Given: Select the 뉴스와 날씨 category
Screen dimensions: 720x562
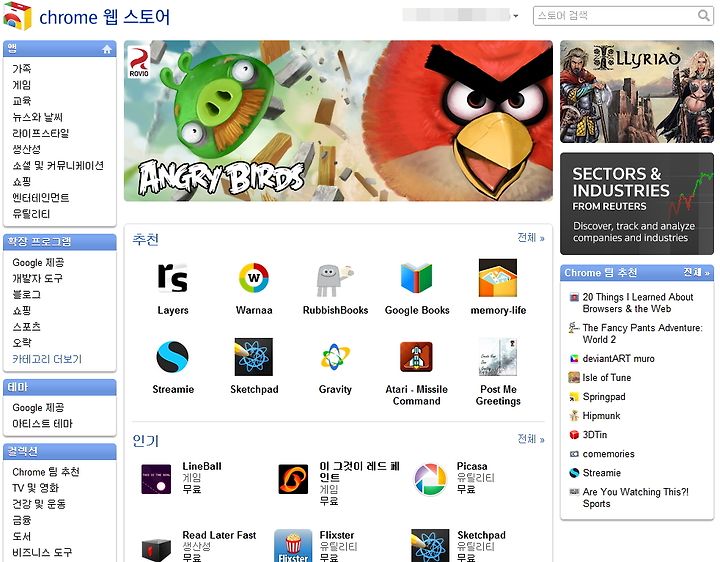Looking at the screenshot, I should pyautogui.click(x=38, y=117).
